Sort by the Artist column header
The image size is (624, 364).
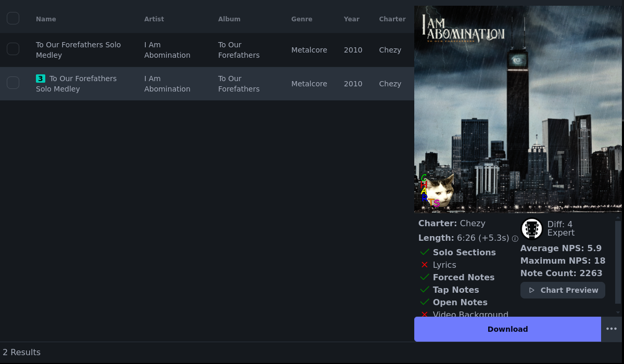(154, 19)
